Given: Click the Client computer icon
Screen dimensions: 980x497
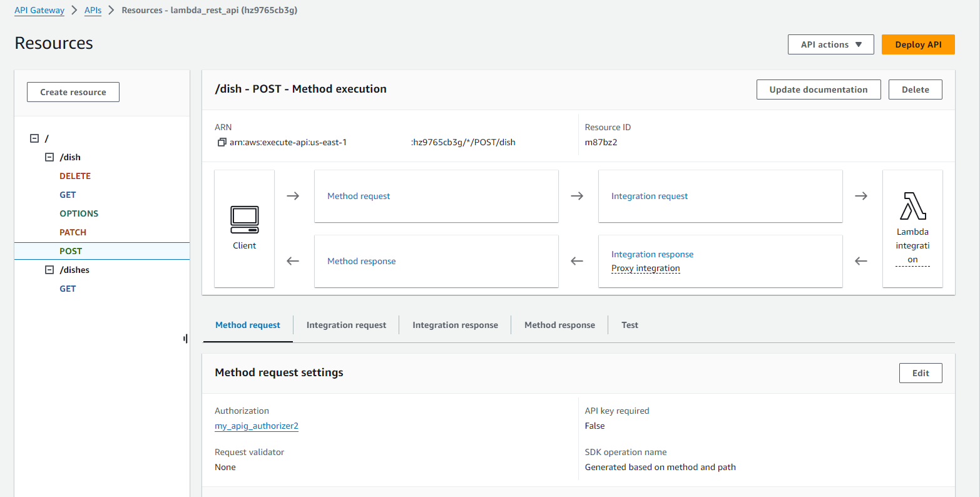Looking at the screenshot, I should pyautogui.click(x=244, y=220).
